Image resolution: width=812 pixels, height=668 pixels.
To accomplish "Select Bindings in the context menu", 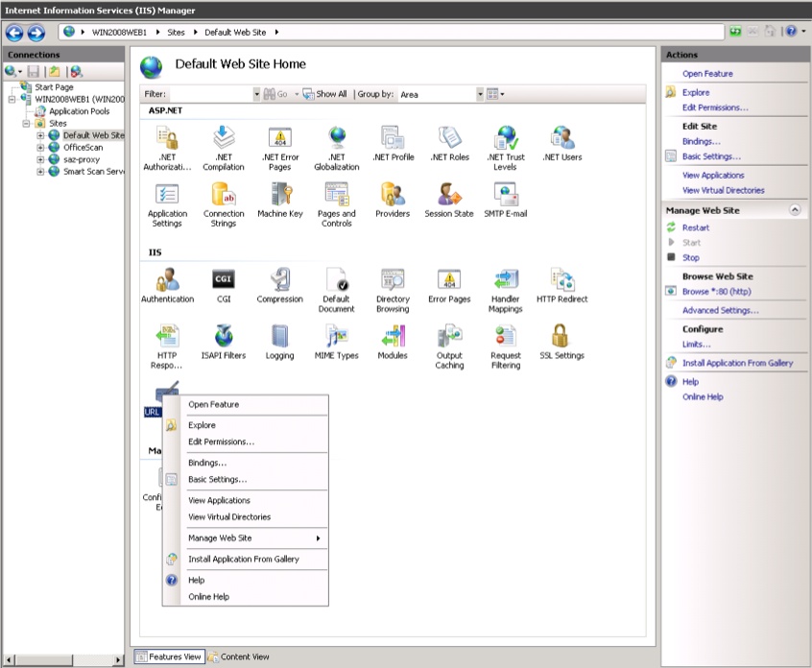I will (x=207, y=463).
